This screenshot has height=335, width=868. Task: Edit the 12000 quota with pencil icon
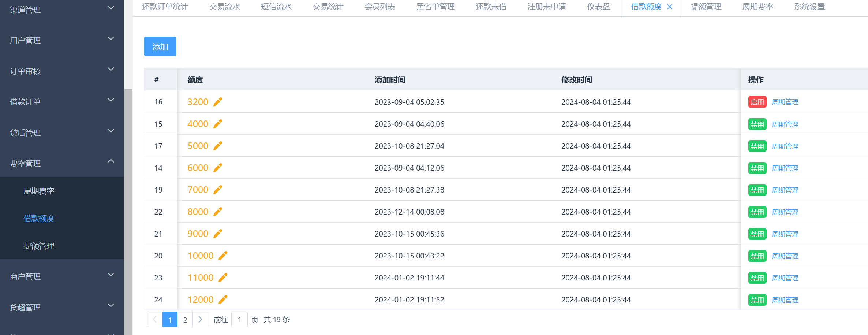[x=223, y=299]
